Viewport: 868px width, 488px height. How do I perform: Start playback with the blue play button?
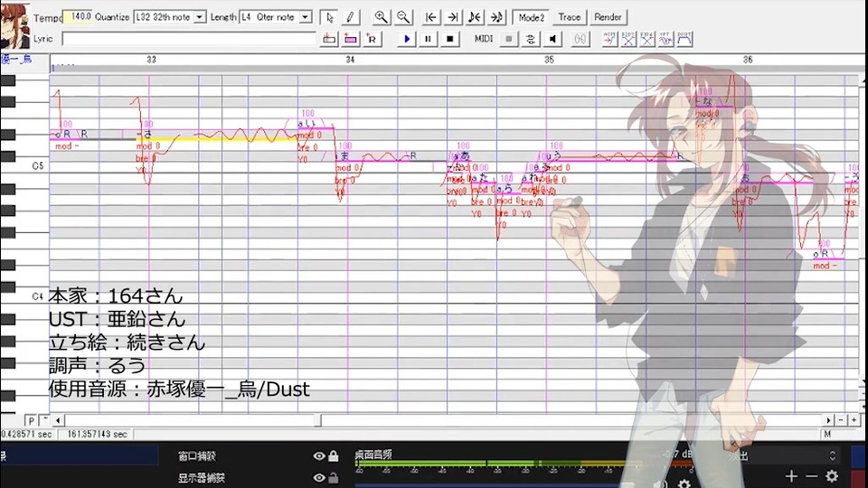tap(407, 39)
